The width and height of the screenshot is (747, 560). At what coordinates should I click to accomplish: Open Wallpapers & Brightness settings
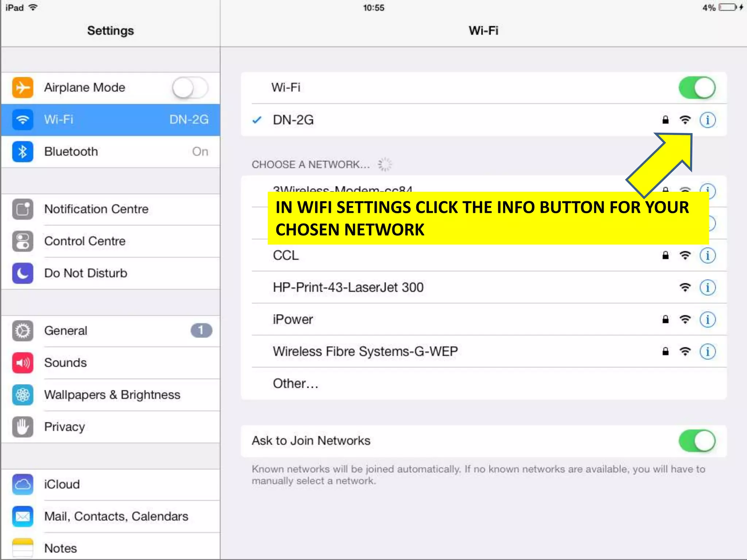(x=111, y=395)
